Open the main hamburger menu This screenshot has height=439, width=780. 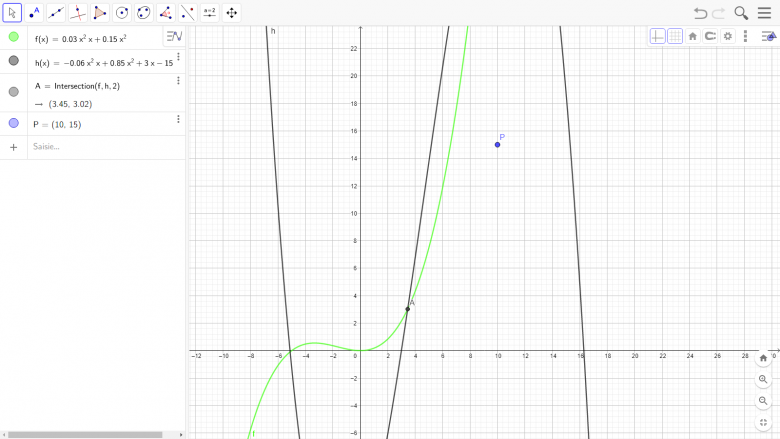pos(764,13)
